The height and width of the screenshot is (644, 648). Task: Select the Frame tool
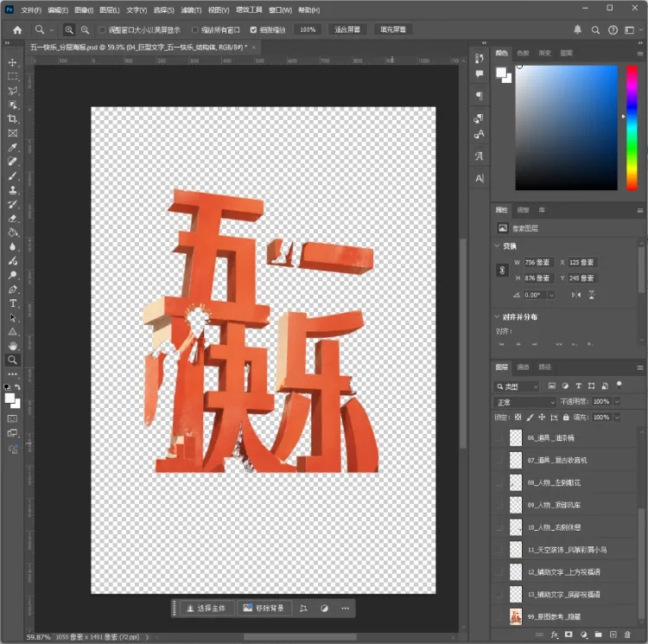point(12,133)
